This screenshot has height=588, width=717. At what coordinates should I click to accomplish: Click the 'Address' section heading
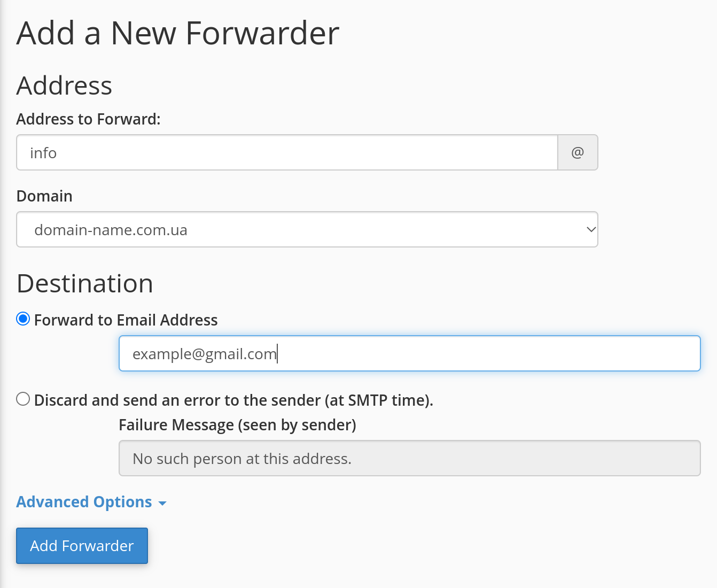click(64, 86)
